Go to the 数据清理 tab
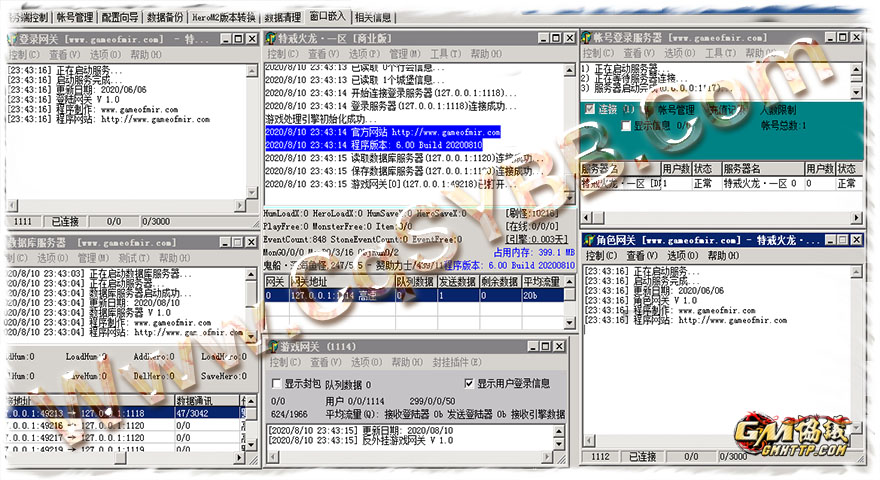880x480 pixels. [x=283, y=17]
